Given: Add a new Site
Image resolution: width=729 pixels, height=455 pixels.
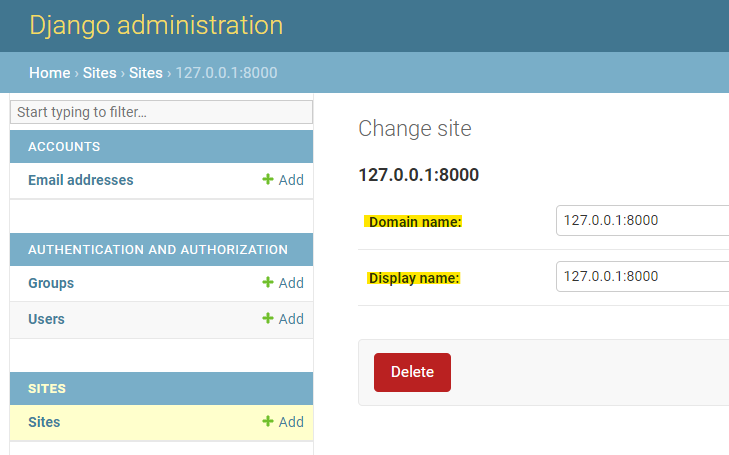Looking at the screenshot, I should (x=283, y=422).
